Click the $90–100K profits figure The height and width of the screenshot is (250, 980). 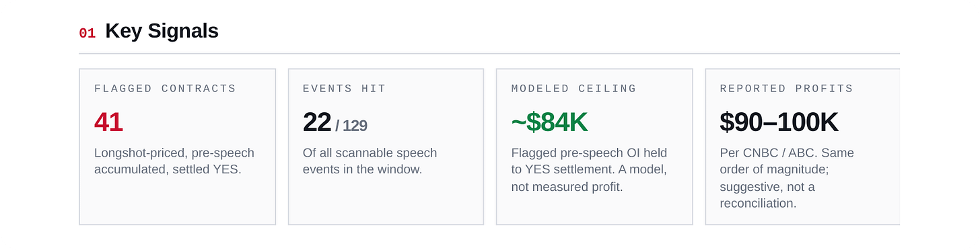(779, 122)
